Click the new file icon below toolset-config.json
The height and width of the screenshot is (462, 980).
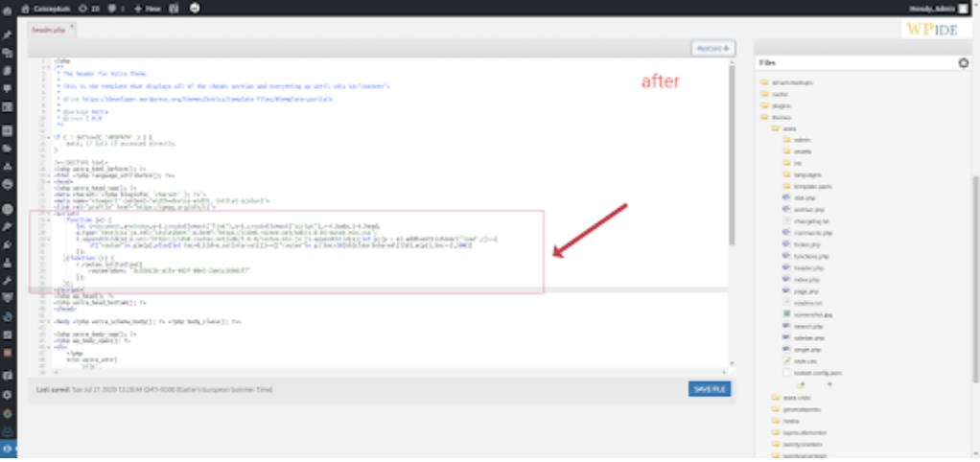[x=802, y=384]
